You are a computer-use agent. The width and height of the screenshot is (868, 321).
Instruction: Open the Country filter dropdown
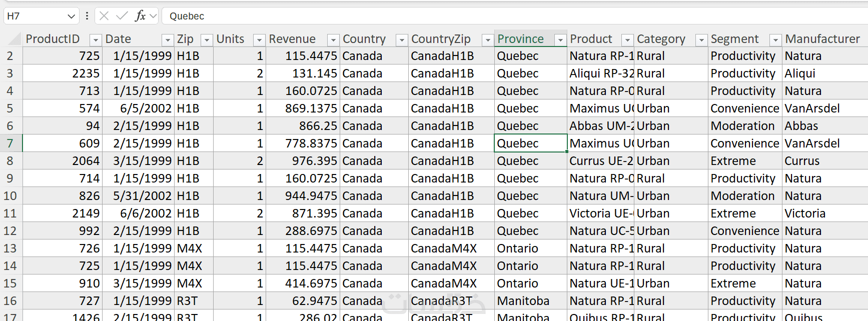tap(401, 39)
